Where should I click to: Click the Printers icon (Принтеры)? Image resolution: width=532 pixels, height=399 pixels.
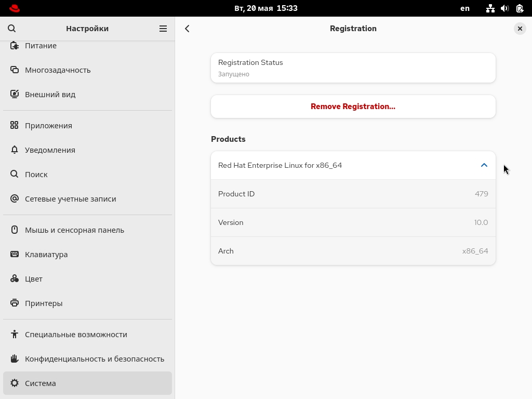(x=15, y=303)
